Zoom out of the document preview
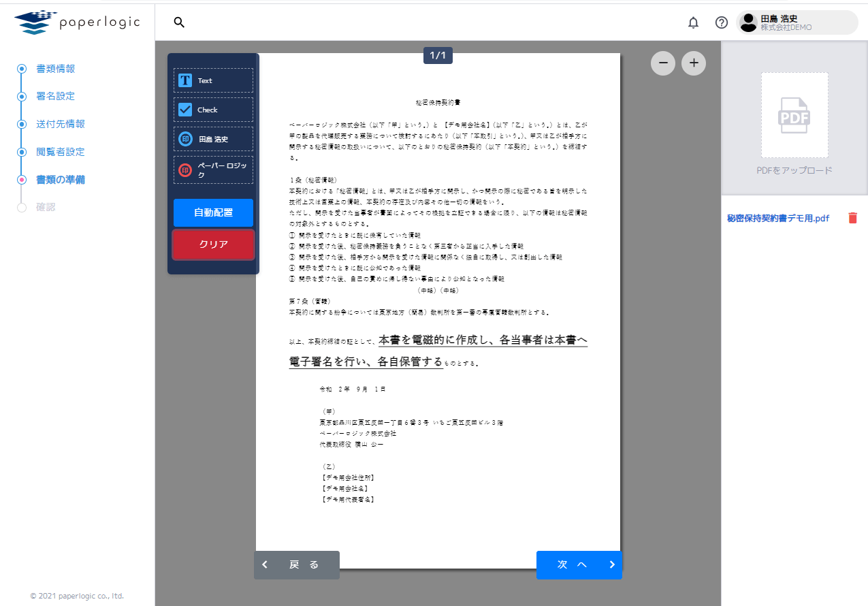Screen dimensions: 868x606 coord(662,63)
